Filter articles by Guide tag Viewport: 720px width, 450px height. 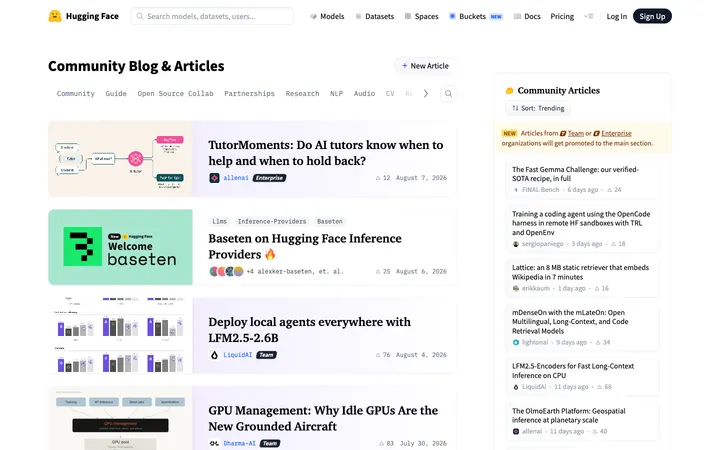(116, 94)
